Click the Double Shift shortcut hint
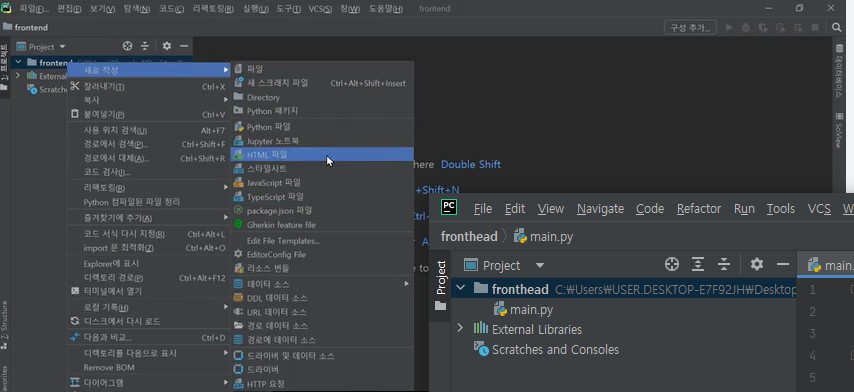The width and height of the screenshot is (854, 392). (x=471, y=164)
